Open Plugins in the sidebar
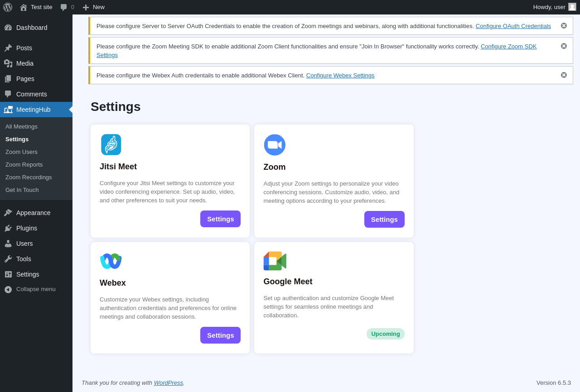Viewport: 580px width, 392px height. (26, 228)
